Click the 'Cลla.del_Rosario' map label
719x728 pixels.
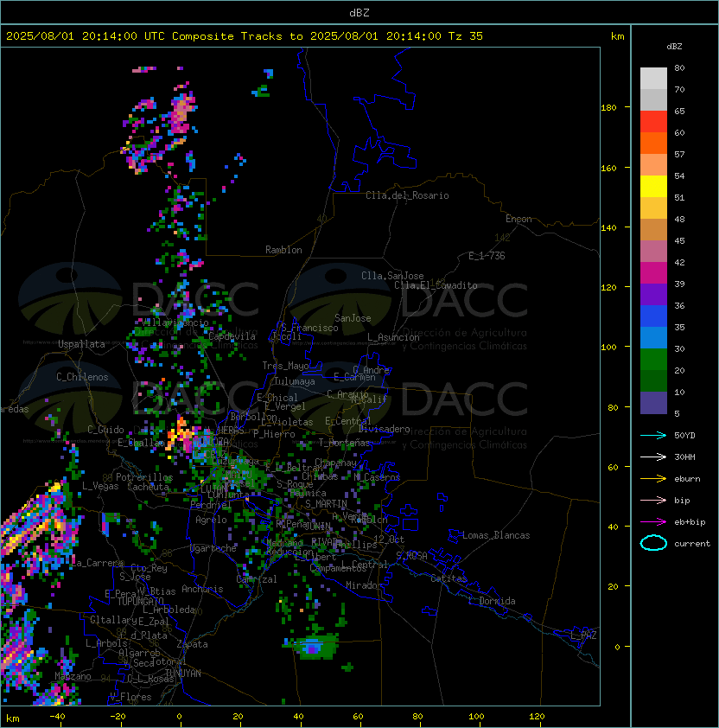click(407, 195)
